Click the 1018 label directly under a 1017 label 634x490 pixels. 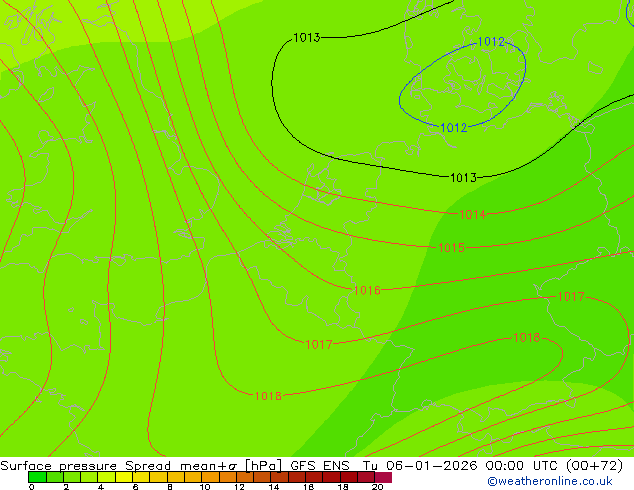[526, 337]
